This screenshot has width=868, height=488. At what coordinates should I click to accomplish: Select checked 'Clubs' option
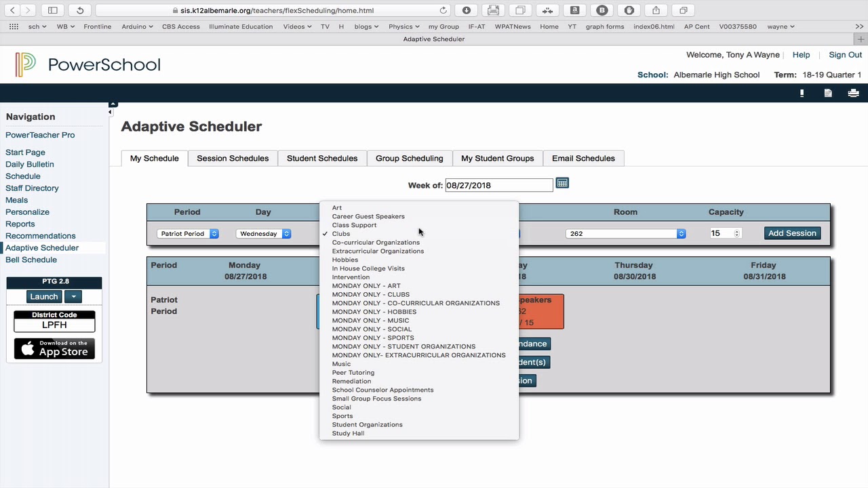pyautogui.click(x=419, y=234)
